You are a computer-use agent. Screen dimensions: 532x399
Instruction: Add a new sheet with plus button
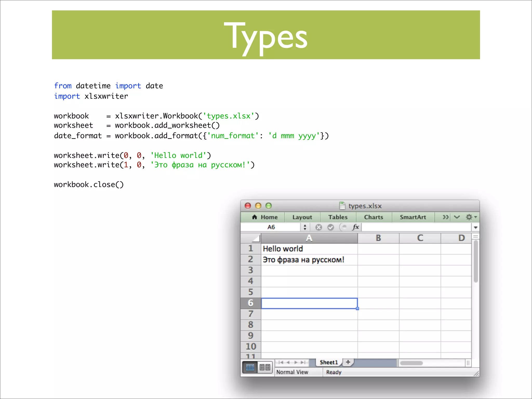coord(348,362)
